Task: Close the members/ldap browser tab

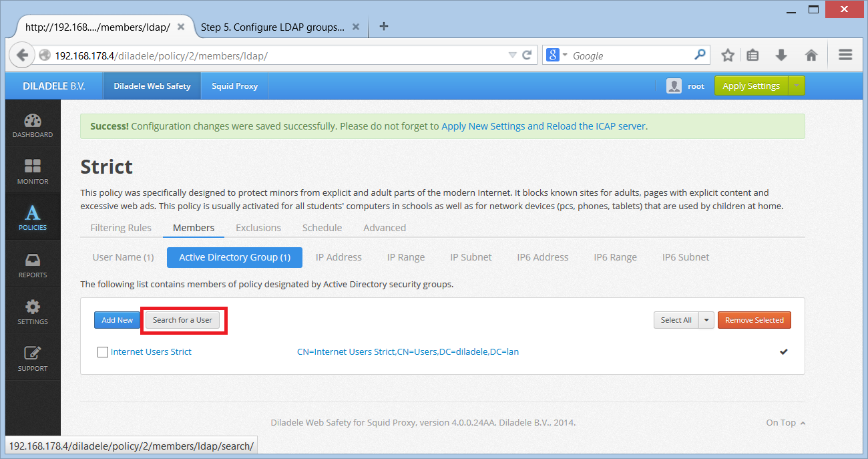Action: [x=182, y=27]
